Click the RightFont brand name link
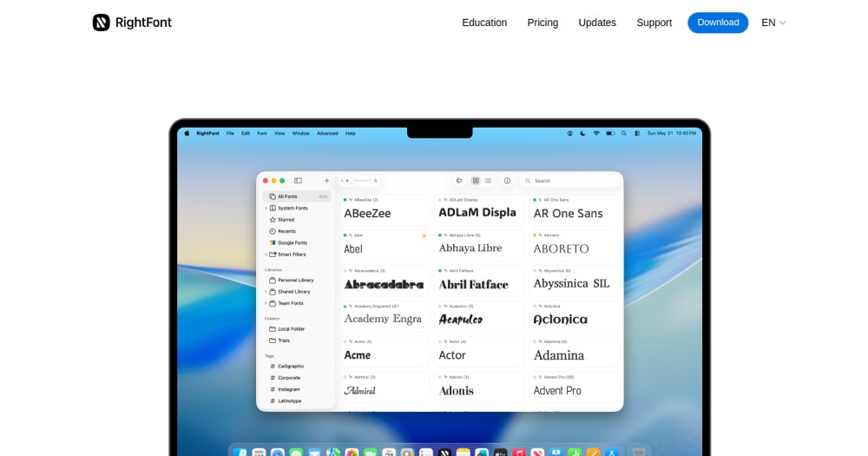Viewport: 868px width, 456px height. (143, 23)
